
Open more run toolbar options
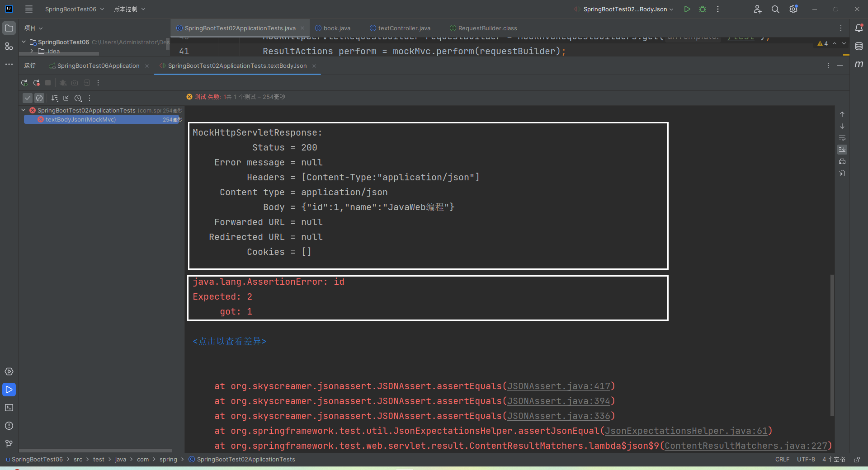[98, 83]
